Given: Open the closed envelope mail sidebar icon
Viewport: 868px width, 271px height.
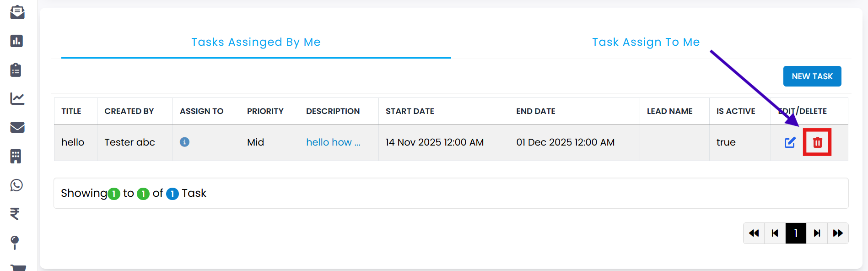Looking at the screenshot, I should coord(17,127).
